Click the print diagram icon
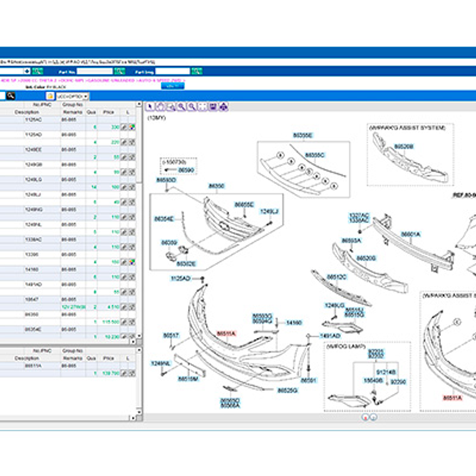Screen dimensions: 476x476 click(224, 106)
